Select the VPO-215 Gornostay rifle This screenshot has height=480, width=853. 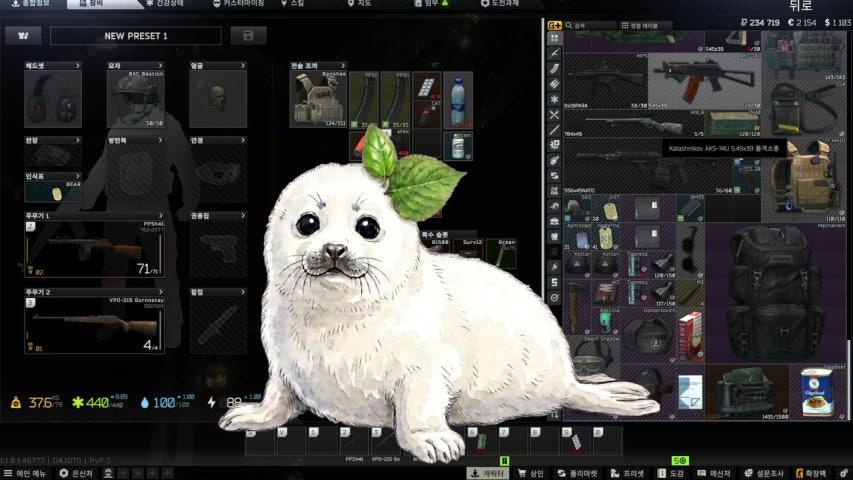[x=95, y=324]
